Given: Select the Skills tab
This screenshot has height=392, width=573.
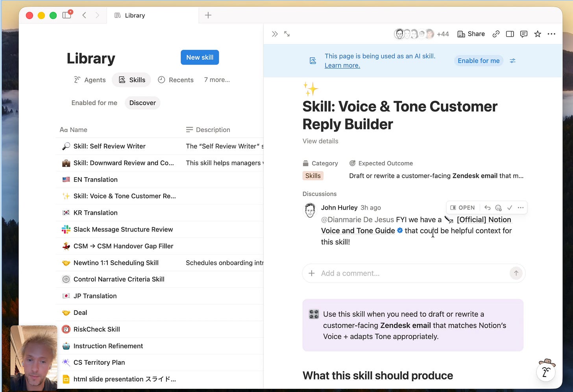Looking at the screenshot, I should point(131,80).
